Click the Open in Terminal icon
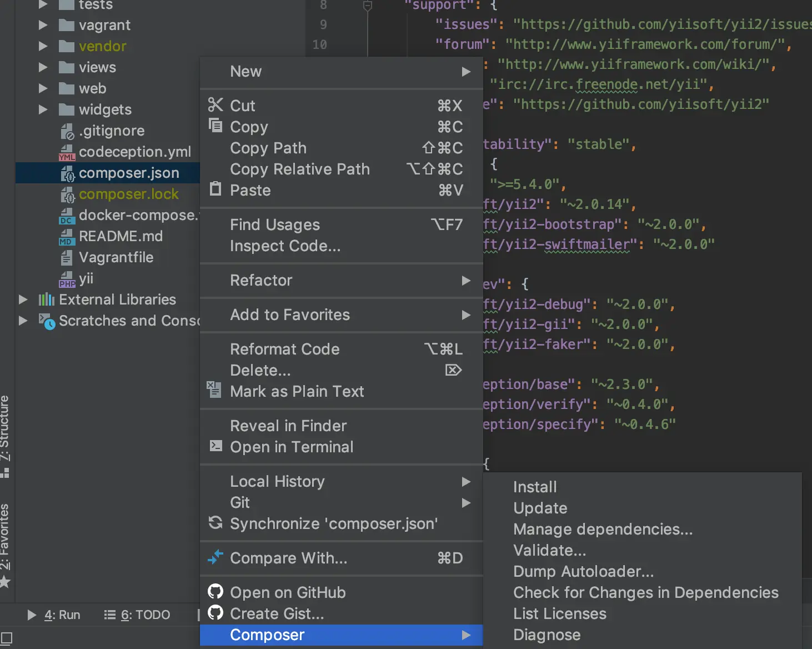This screenshot has width=812, height=649. click(215, 446)
